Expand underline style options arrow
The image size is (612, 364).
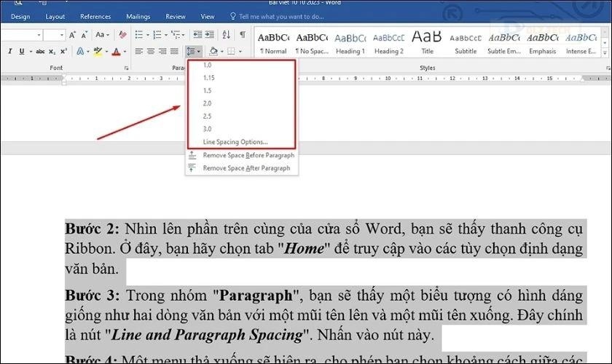pos(31,52)
